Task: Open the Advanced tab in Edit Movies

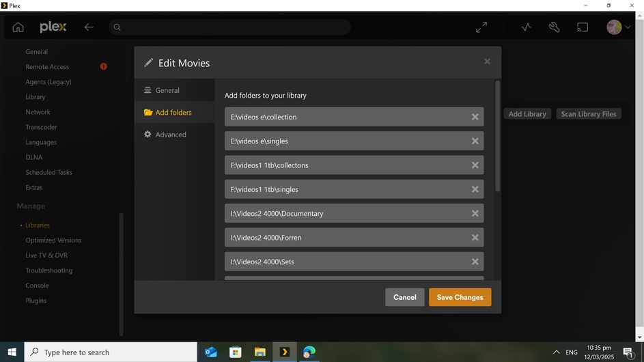Action: pyautogui.click(x=174, y=135)
